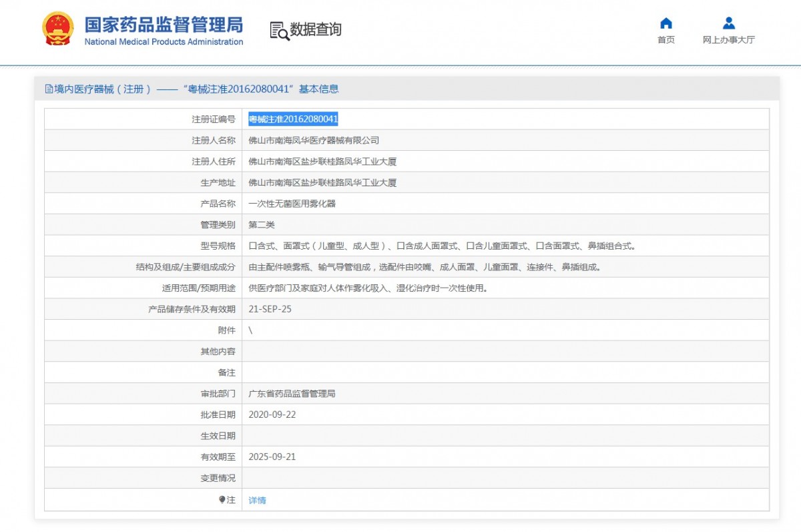Click the document icon before 境内医疗器械
This screenshot has width=801, height=532.
(x=49, y=89)
